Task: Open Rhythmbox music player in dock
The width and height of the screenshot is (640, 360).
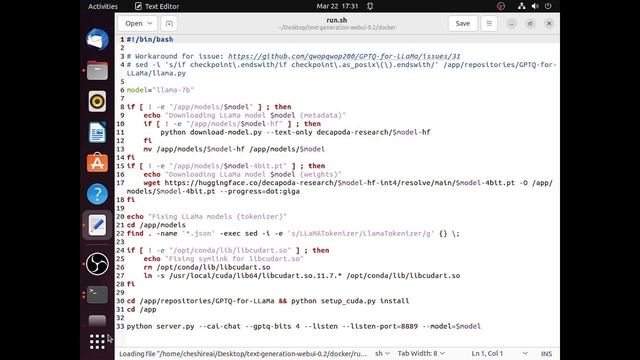Action: pyautogui.click(x=97, y=101)
